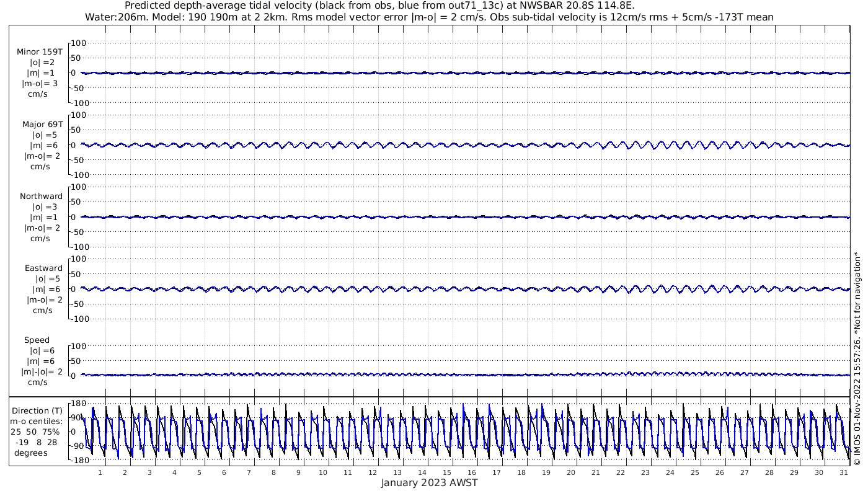Click day "29" on the date axis

pos(794,472)
